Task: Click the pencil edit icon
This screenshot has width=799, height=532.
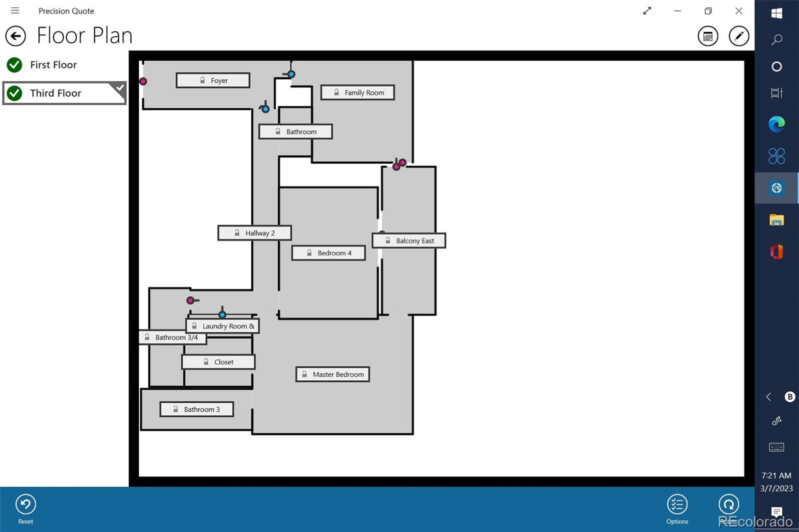Action: tap(739, 36)
